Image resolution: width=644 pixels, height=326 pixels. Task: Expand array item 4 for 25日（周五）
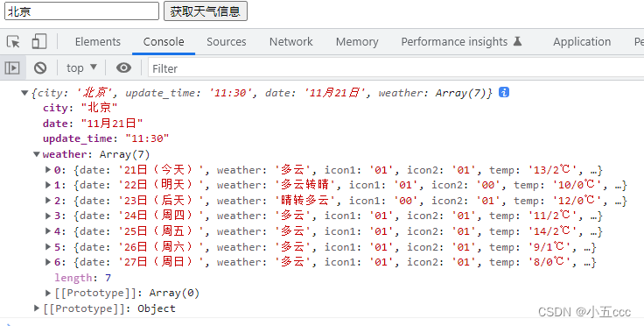pos(48,231)
